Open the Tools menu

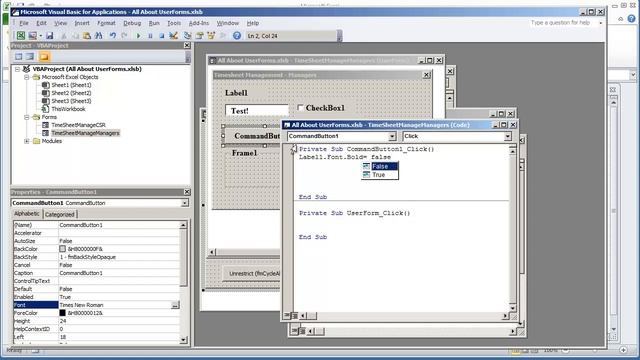click(x=174, y=23)
